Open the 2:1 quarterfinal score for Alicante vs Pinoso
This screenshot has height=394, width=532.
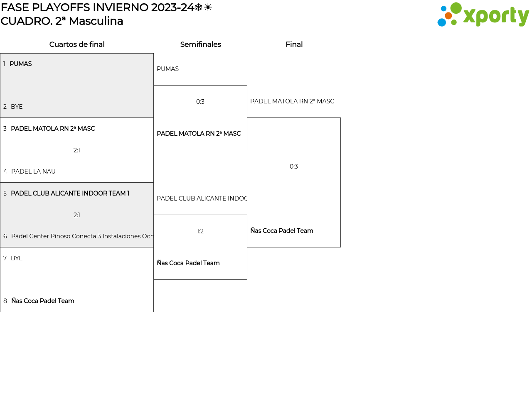click(x=77, y=215)
